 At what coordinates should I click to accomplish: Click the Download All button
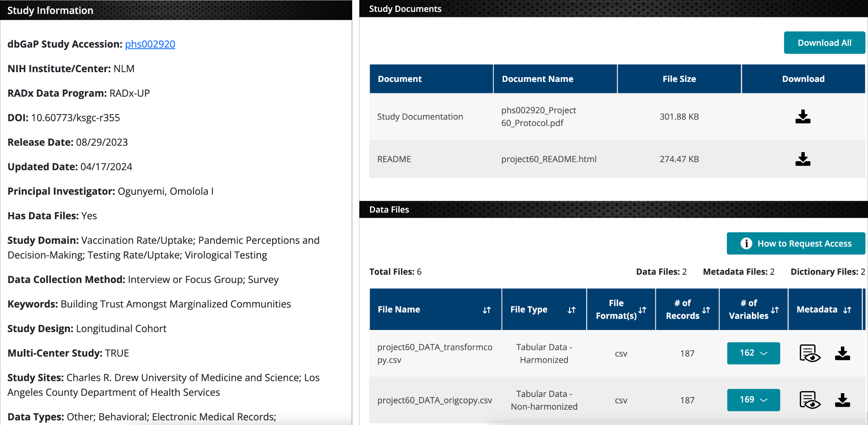click(824, 43)
